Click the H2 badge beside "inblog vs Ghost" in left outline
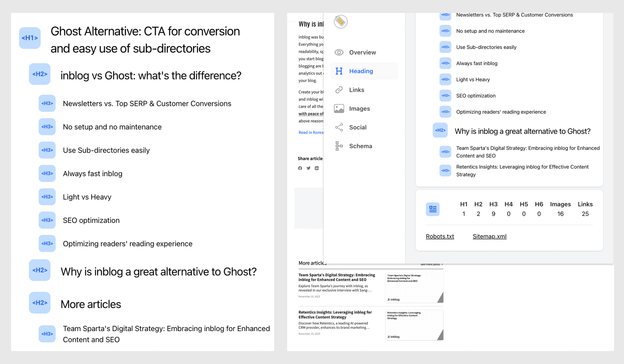Viewport: 624px width, 364px height. click(40, 74)
